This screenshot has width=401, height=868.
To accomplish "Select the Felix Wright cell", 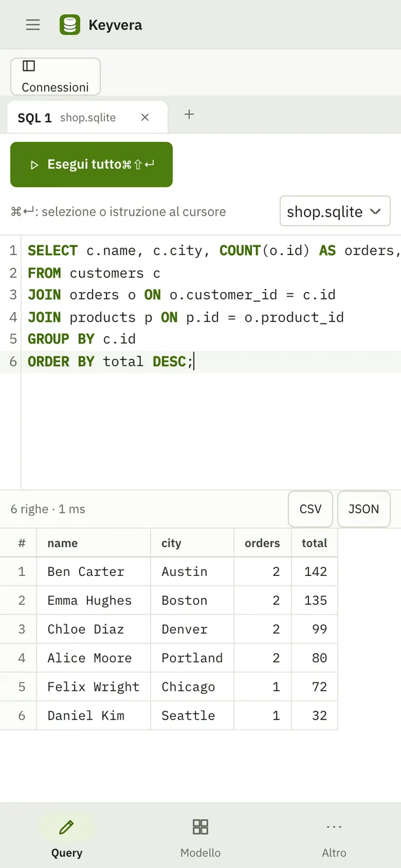I will 94,687.
